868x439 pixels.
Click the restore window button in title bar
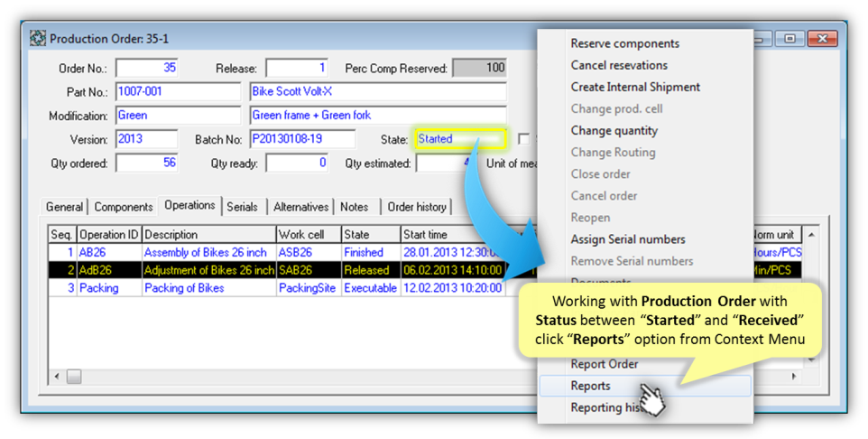[790, 39]
